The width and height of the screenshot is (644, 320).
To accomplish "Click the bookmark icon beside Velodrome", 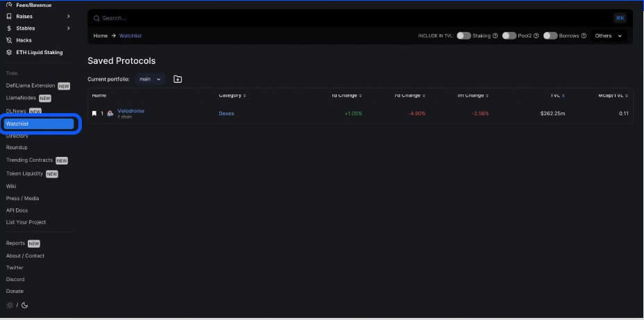I will 94,113.
